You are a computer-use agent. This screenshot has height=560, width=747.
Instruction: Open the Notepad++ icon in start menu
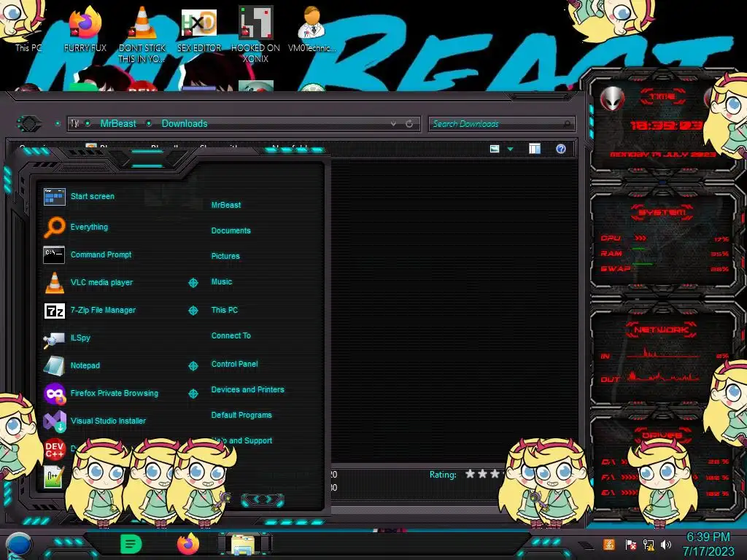(x=53, y=476)
